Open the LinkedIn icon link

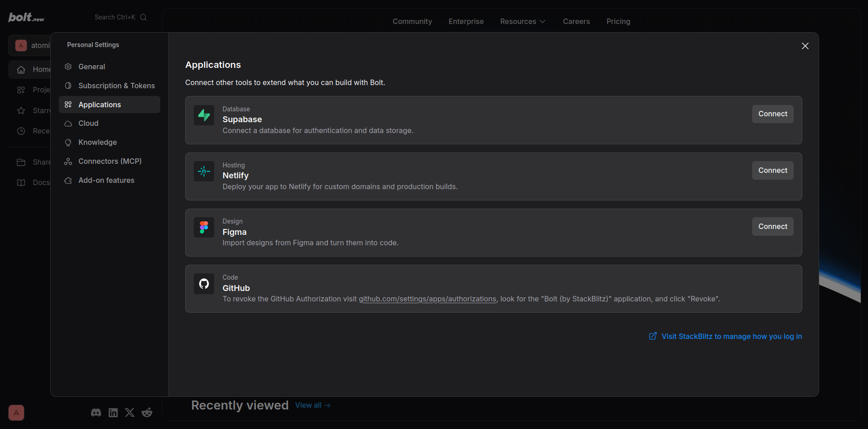[x=113, y=412]
